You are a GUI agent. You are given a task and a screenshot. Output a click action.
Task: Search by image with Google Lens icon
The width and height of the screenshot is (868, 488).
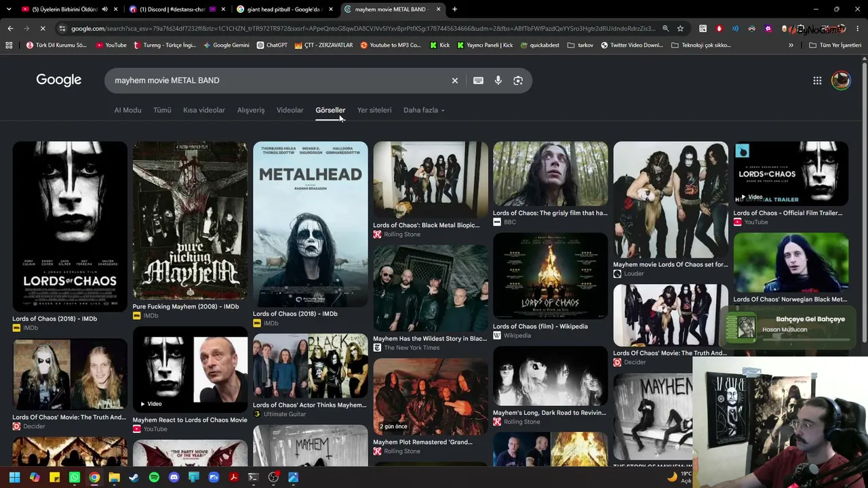tap(518, 81)
